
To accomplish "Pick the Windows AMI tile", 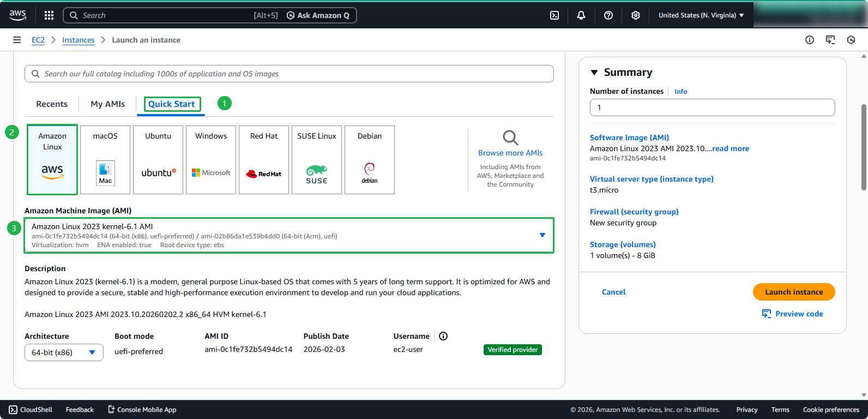I will click(211, 159).
